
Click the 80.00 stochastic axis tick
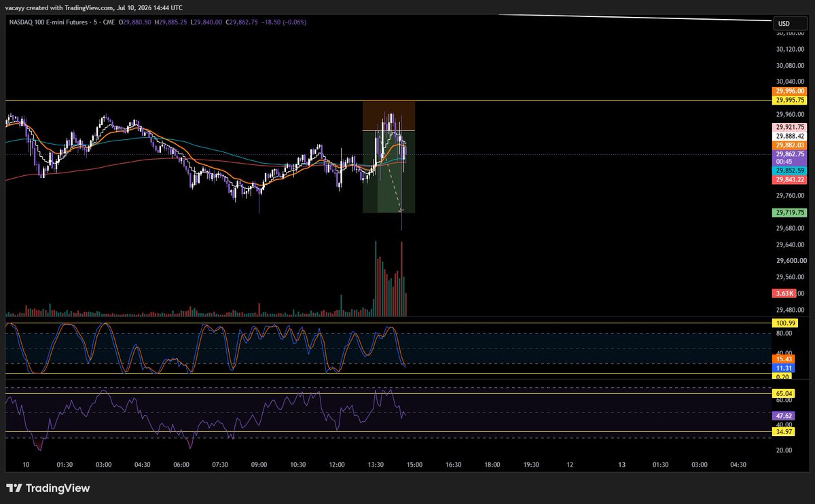(x=783, y=334)
